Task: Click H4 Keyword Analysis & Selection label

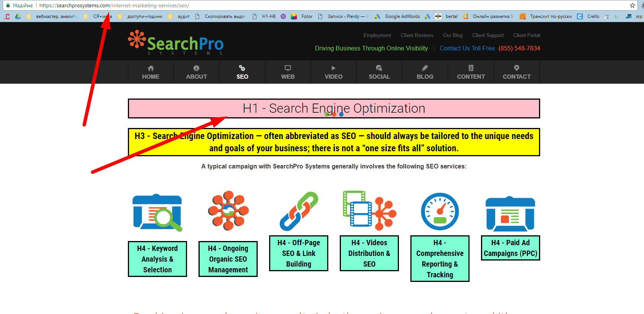Action: click(157, 259)
